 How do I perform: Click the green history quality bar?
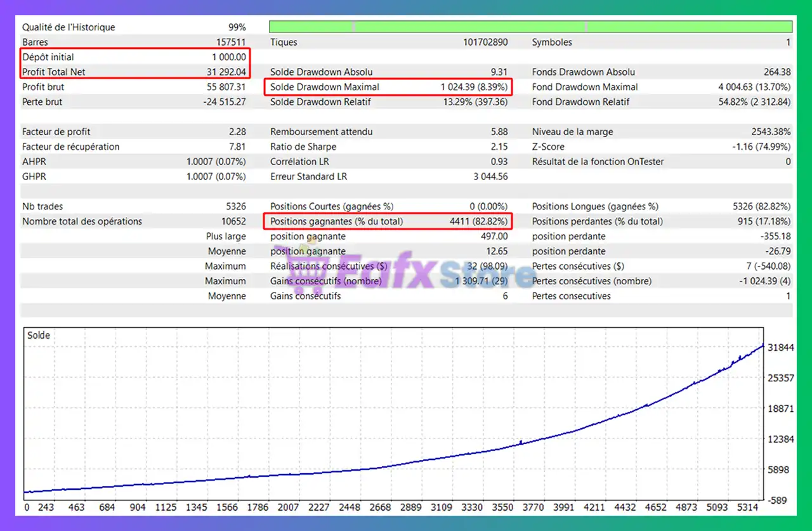[530, 27]
